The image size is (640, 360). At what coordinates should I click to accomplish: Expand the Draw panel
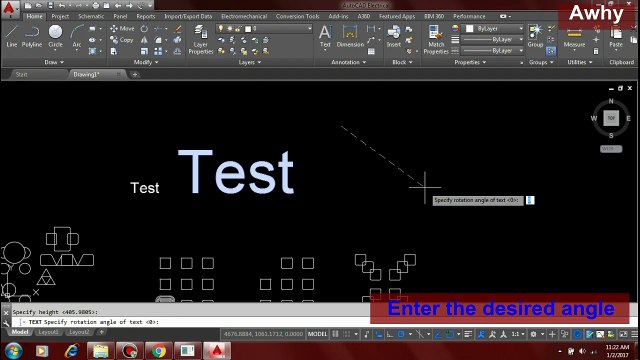click(x=54, y=62)
